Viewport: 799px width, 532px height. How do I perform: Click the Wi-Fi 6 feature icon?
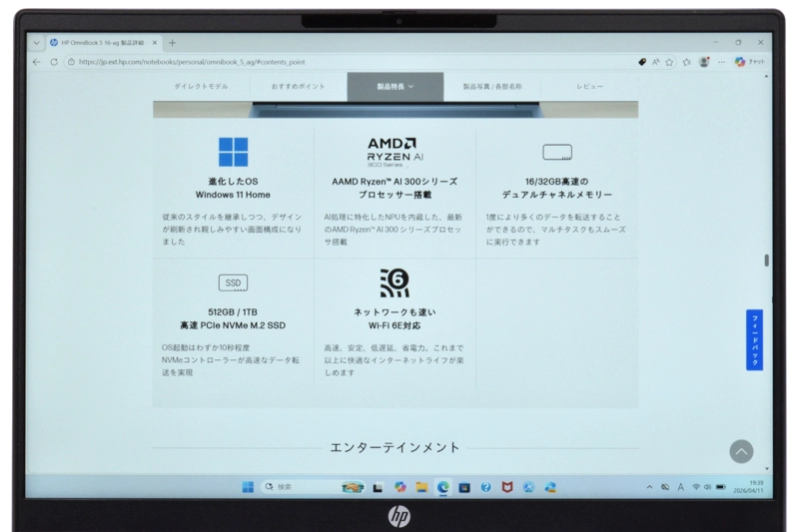[395, 282]
